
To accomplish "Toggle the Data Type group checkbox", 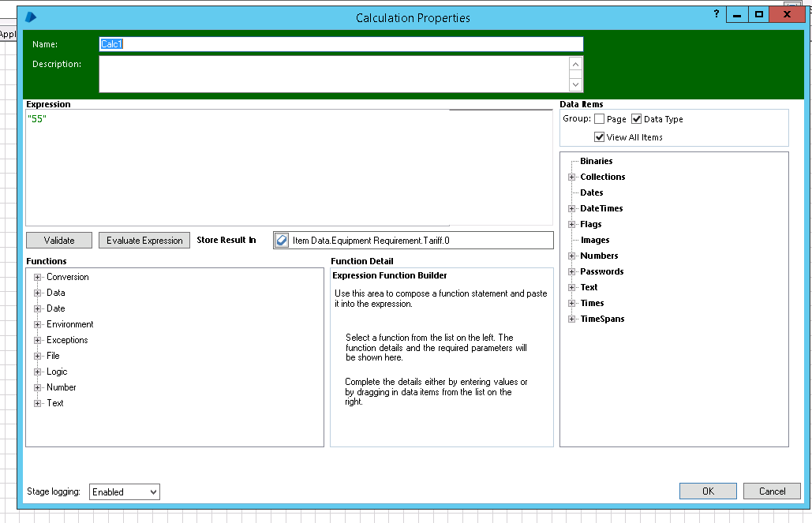I will pos(637,119).
